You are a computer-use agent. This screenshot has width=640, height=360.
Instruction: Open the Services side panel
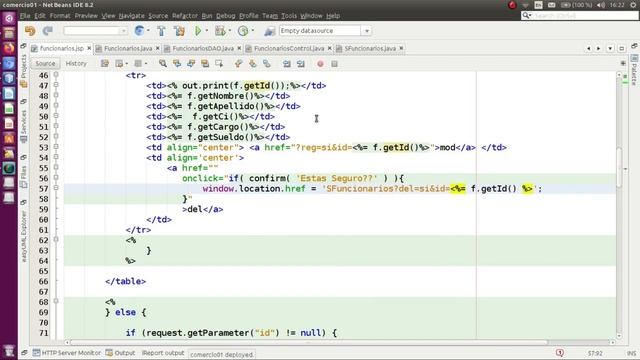(23, 126)
